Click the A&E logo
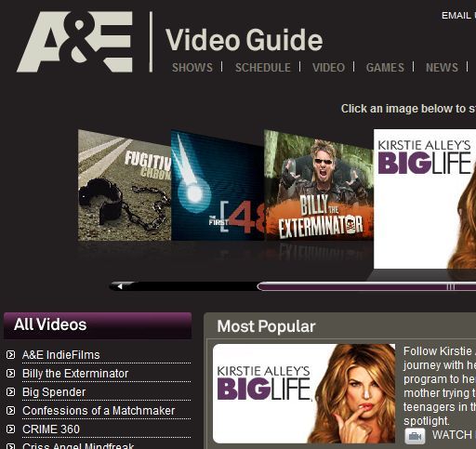 pos(75,42)
